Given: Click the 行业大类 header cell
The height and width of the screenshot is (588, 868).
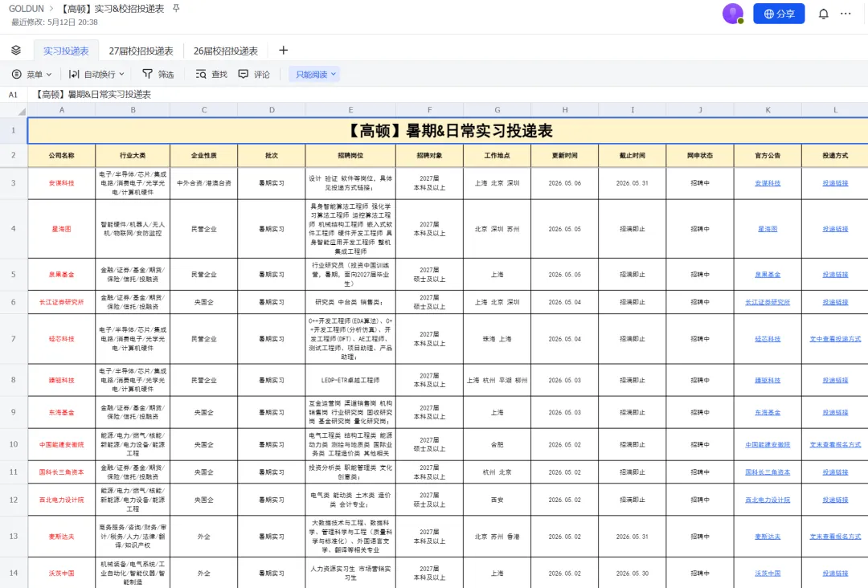Looking at the screenshot, I should point(133,156).
